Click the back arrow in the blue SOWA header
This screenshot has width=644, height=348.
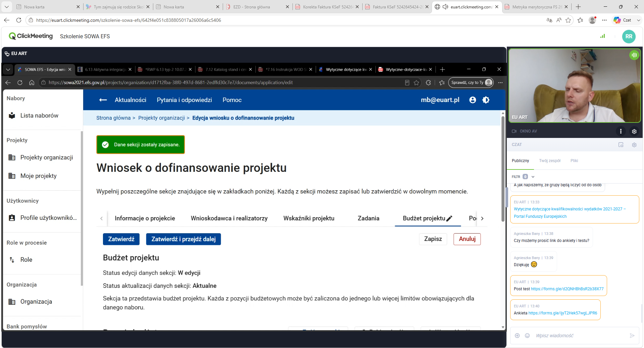(103, 100)
